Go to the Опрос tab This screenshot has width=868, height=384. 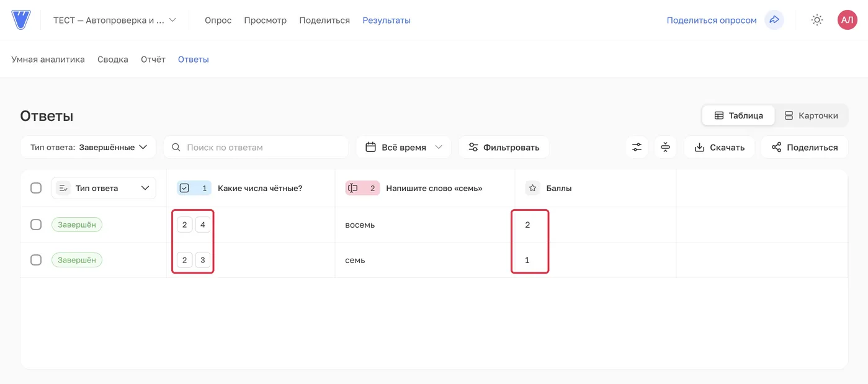pos(218,20)
